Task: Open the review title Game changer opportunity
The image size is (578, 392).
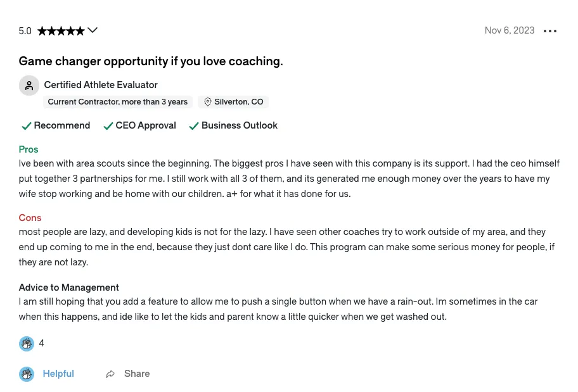Action: coord(151,61)
